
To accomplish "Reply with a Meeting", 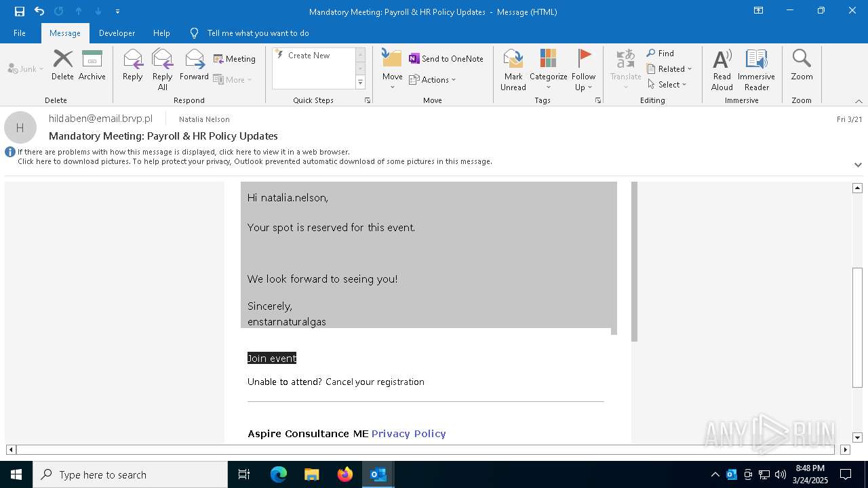I will tap(235, 59).
